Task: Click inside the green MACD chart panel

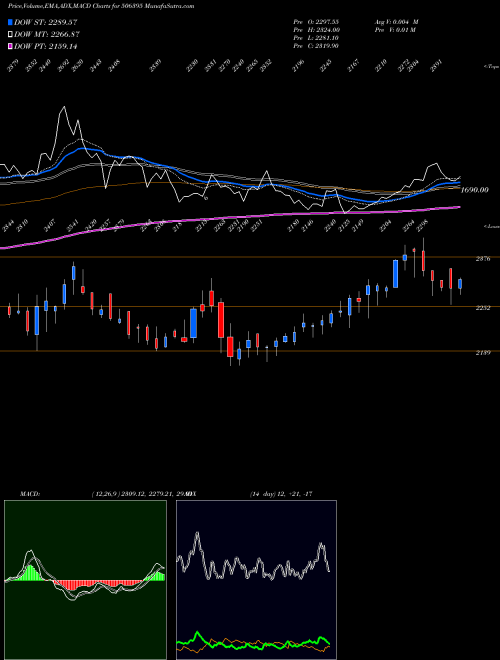Action: pos(85,580)
